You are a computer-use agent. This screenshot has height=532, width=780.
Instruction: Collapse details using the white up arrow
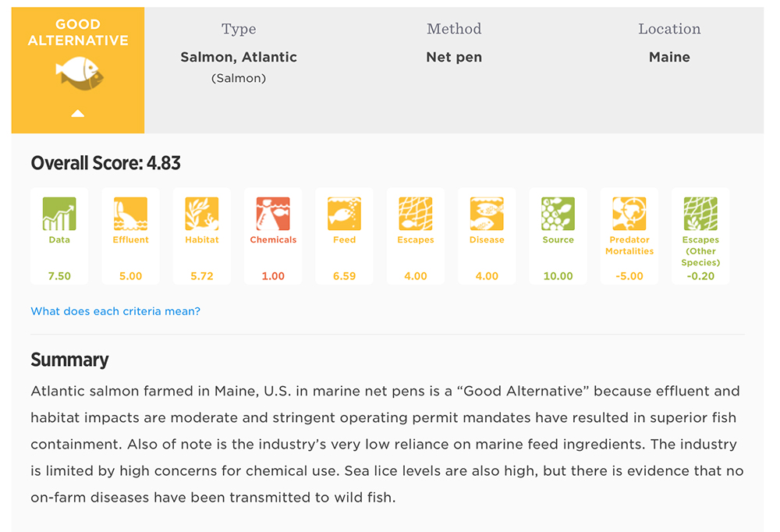[x=77, y=114]
